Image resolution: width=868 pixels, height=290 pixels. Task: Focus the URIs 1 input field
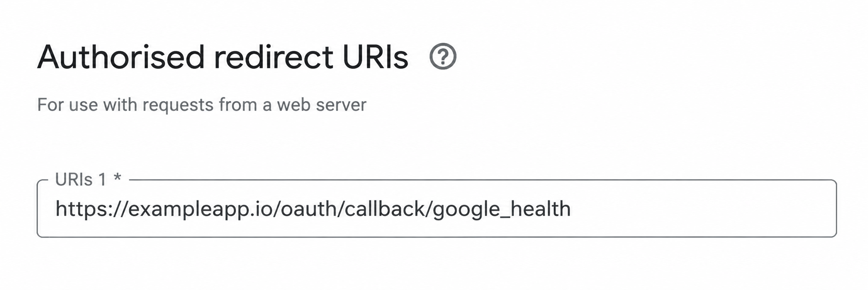point(437,208)
